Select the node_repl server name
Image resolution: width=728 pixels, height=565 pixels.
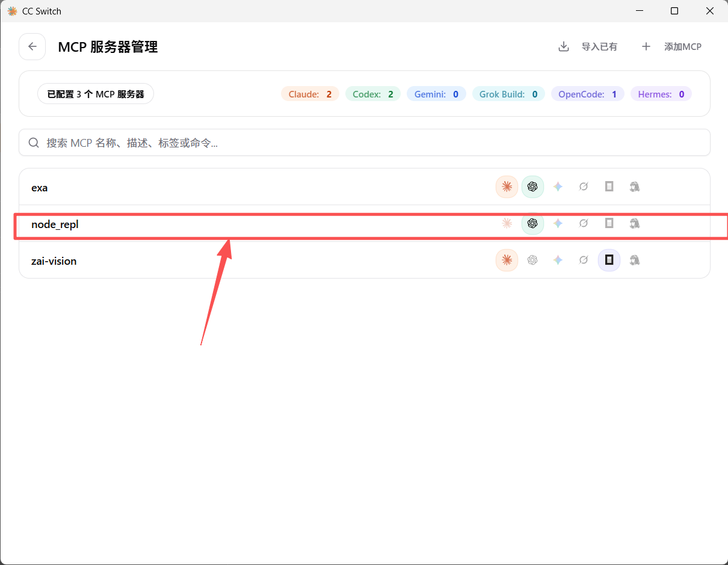pyautogui.click(x=55, y=224)
